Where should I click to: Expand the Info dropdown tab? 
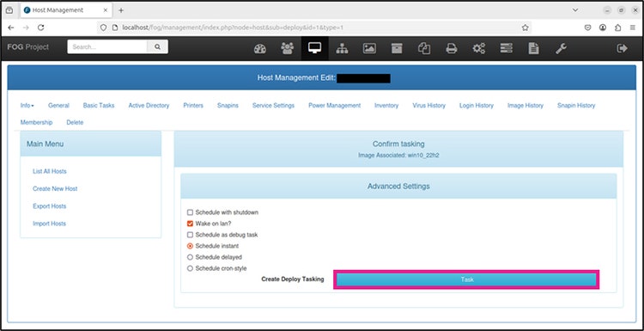(x=27, y=106)
